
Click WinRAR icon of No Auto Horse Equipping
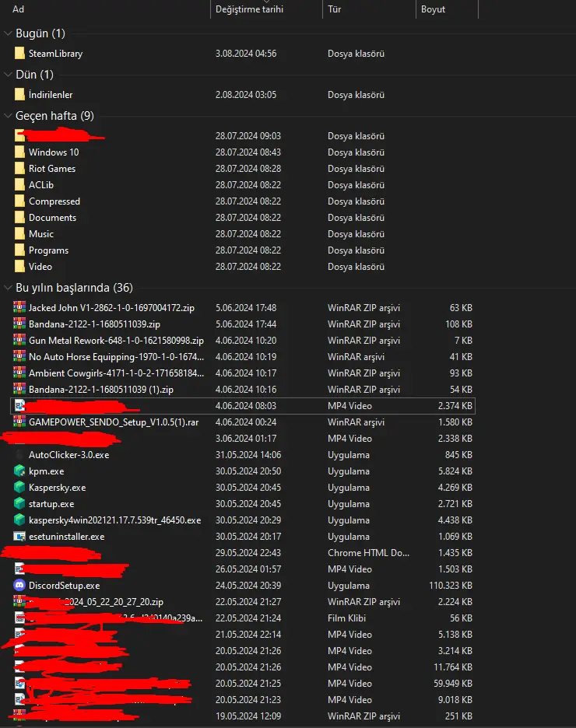(19, 356)
